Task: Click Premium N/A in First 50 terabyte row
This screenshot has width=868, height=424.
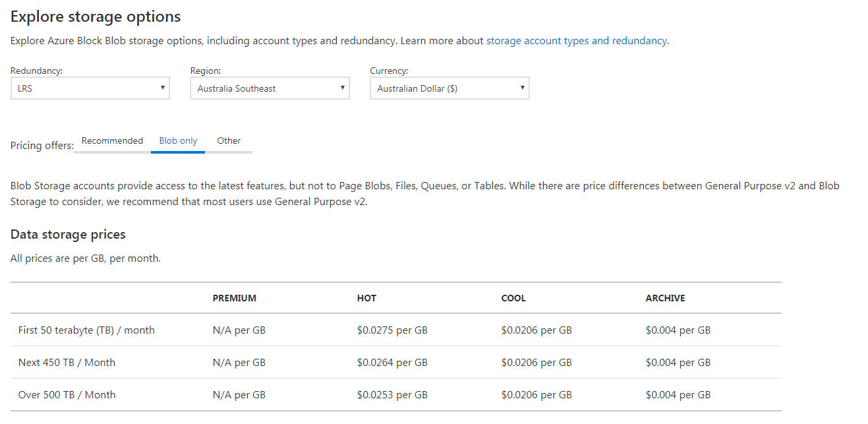Action: (239, 330)
